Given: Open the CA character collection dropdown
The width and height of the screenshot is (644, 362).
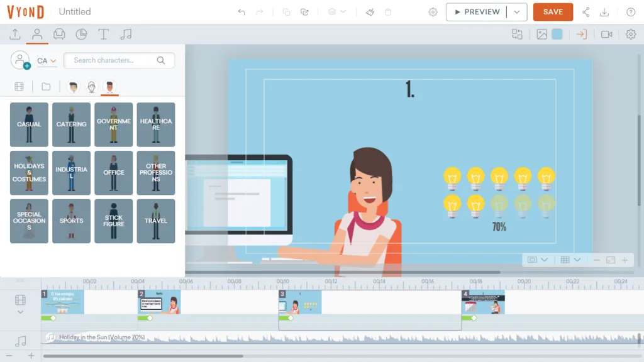Looking at the screenshot, I should tap(47, 61).
